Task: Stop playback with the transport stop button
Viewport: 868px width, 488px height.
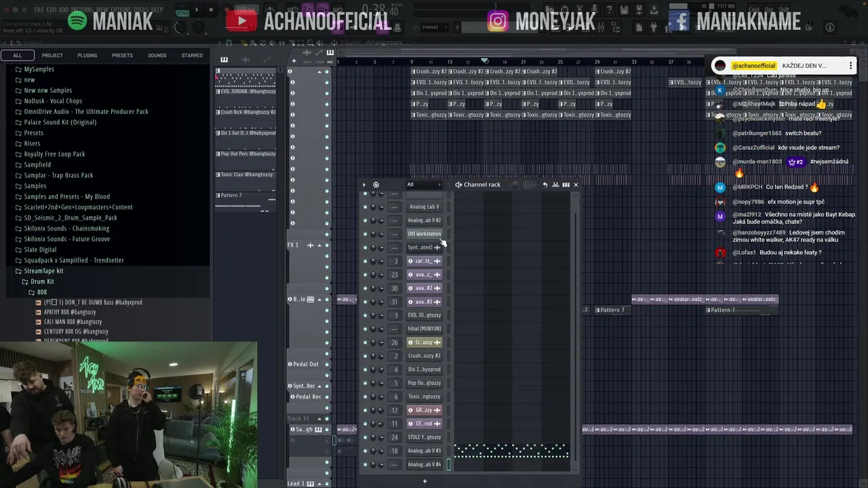Action: pyautogui.click(x=211, y=10)
